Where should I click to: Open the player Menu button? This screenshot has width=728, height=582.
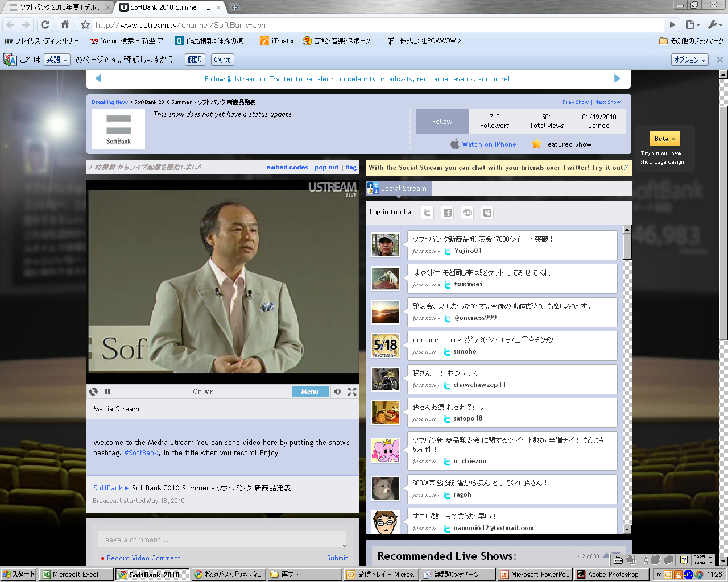[x=310, y=392]
